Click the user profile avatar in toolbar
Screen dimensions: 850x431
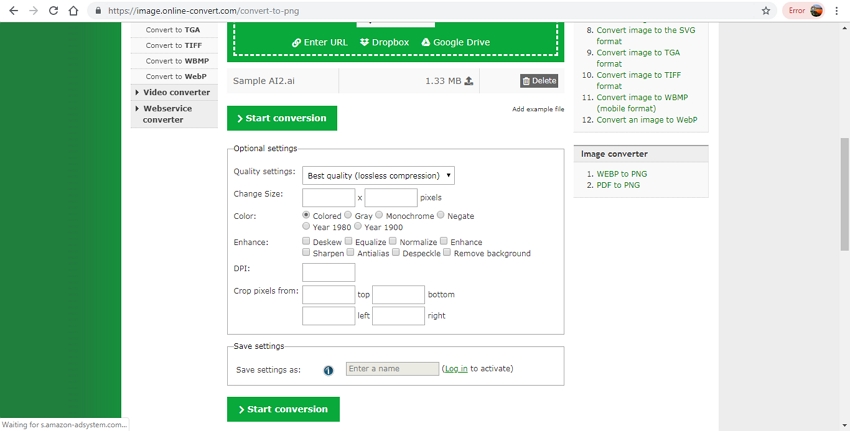817,11
